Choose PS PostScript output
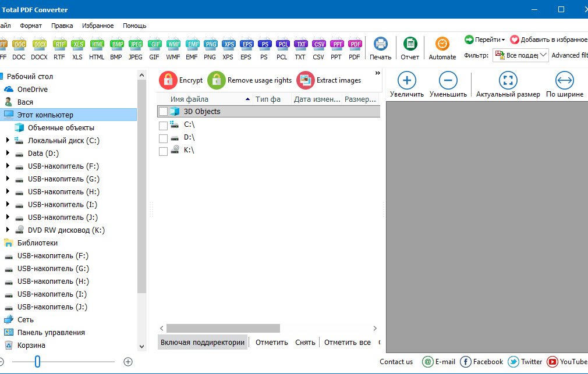 click(x=264, y=49)
